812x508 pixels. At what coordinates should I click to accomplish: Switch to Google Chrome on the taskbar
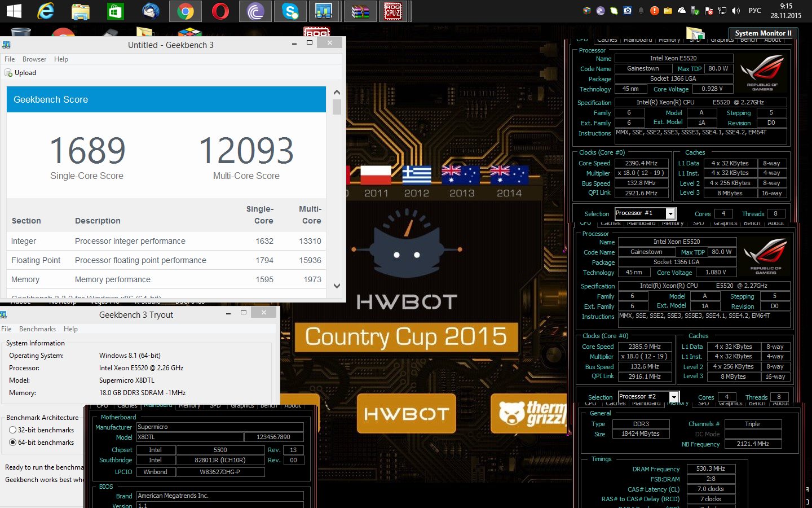pyautogui.click(x=186, y=11)
